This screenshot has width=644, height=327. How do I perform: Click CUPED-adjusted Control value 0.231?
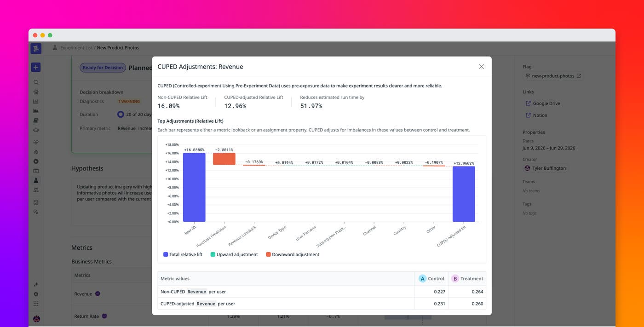pyautogui.click(x=439, y=304)
